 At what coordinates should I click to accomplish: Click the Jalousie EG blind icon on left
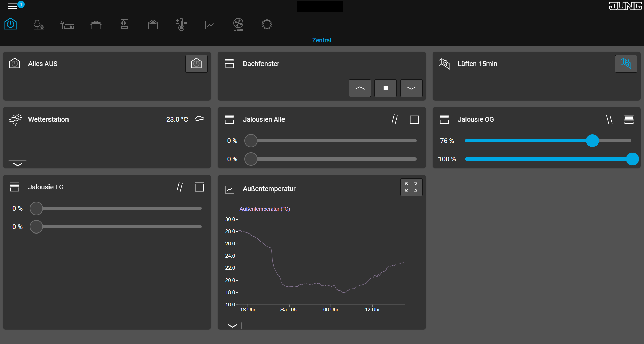[15, 187]
